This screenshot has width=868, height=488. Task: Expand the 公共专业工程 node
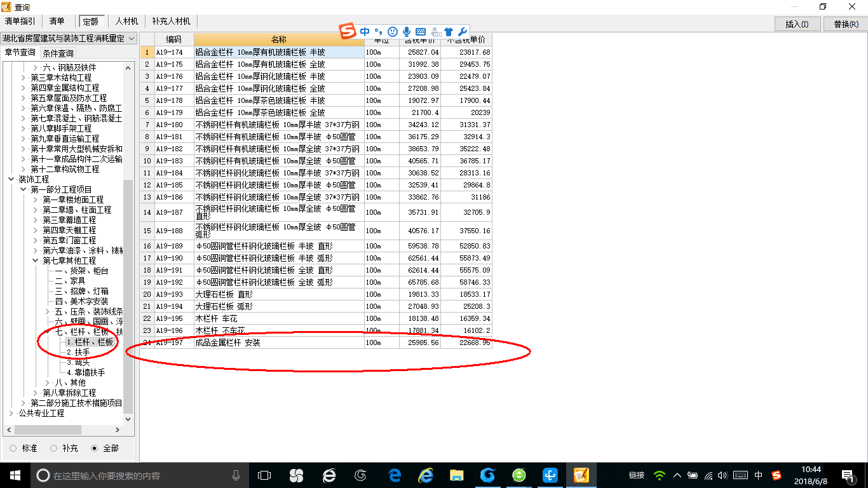click(11, 413)
